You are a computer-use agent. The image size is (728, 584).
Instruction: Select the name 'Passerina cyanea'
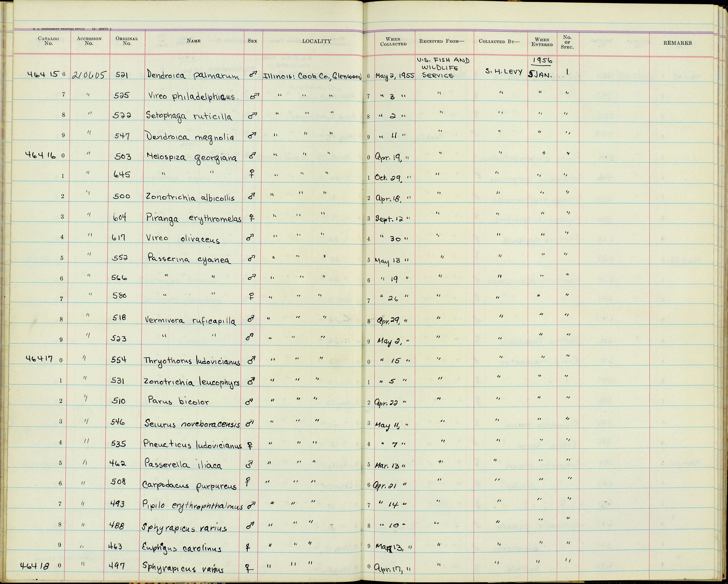(x=189, y=260)
